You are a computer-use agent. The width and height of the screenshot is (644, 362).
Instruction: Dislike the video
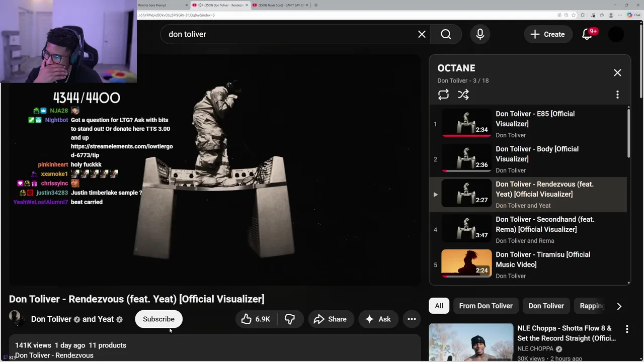(290, 319)
